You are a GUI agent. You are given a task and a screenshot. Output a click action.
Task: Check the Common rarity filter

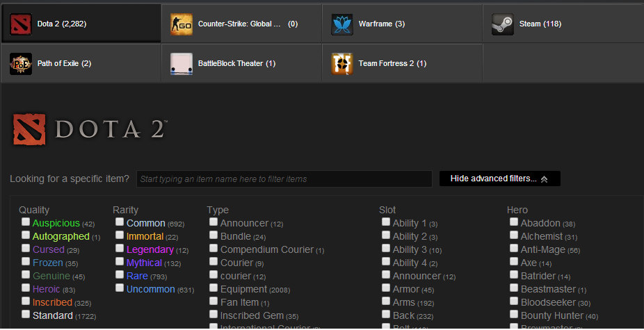point(120,222)
